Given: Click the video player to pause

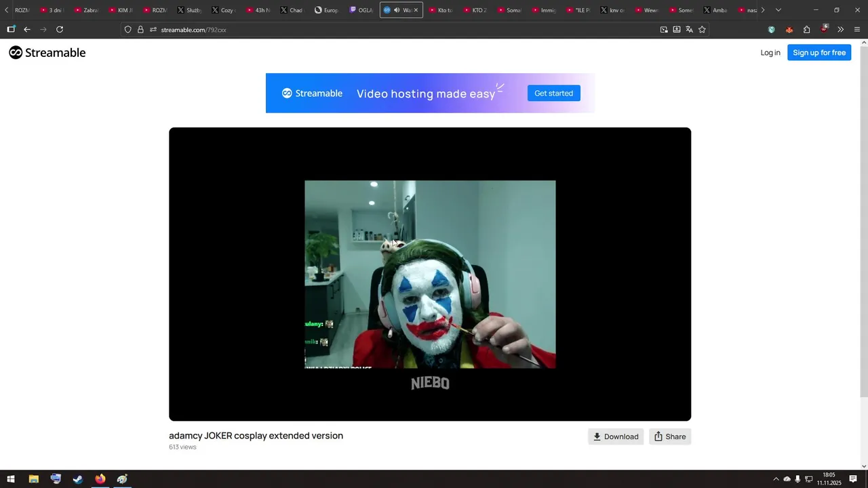Looking at the screenshot, I should [x=430, y=274].
